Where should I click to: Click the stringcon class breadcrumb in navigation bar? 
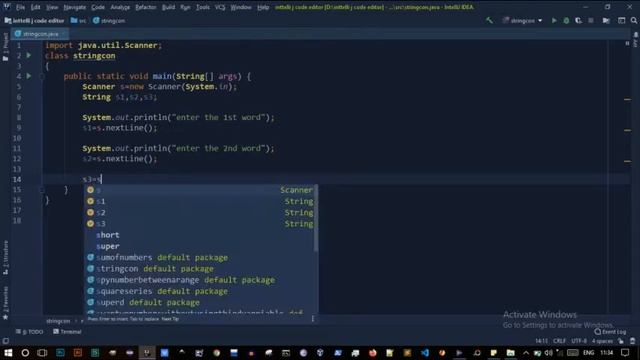pyautogui.click(x=109, y=20)
